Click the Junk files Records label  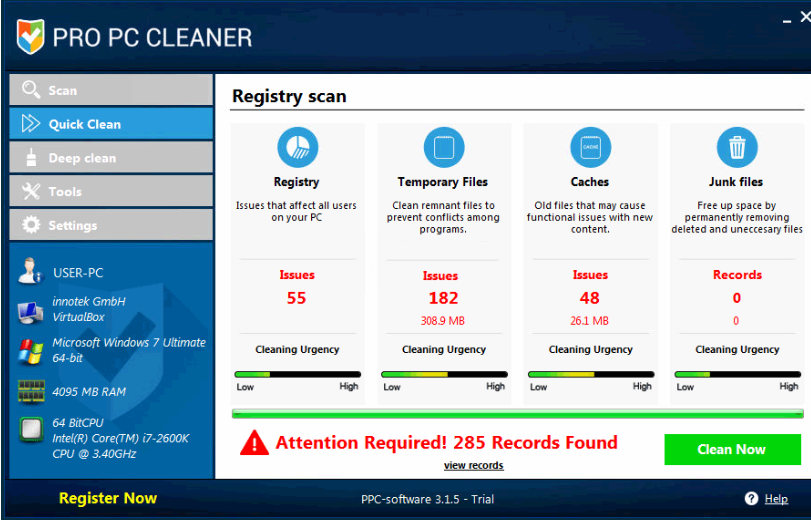tap(737, 275)
